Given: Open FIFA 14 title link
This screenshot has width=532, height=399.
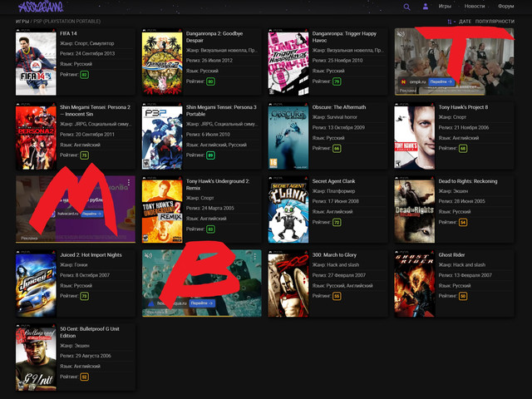Looking at the screenshot, I should (68, 33).
